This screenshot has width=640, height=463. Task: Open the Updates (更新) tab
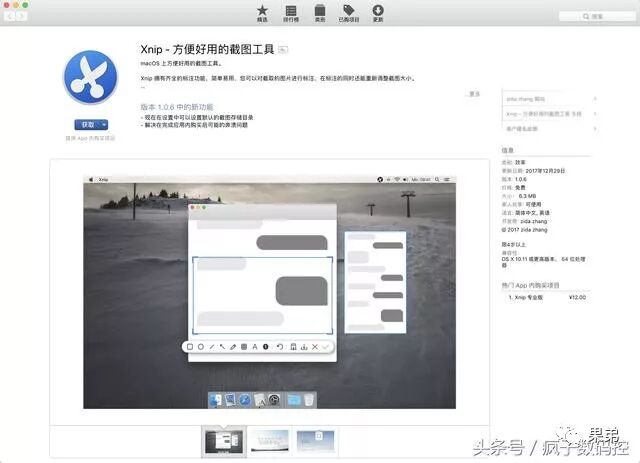(378, 13)
